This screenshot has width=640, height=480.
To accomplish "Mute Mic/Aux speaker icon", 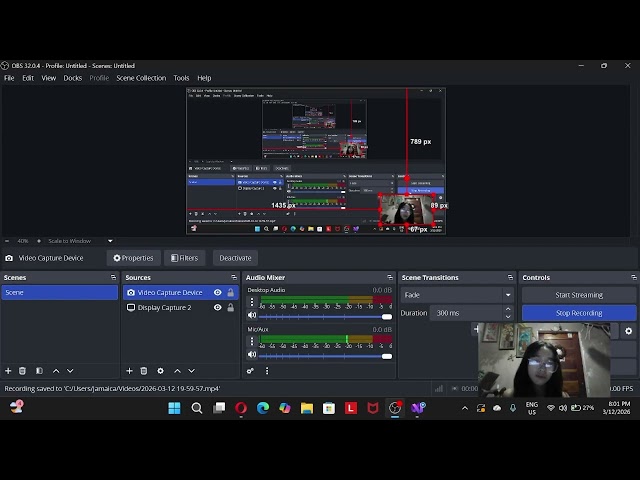I will pos(252,355).
